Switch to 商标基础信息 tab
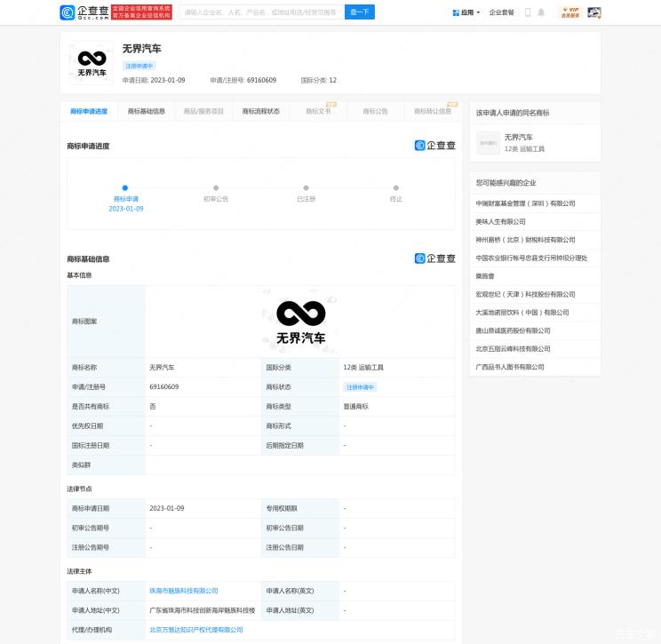The height and width of the screenshot is (644, 661). coord(147,112)
